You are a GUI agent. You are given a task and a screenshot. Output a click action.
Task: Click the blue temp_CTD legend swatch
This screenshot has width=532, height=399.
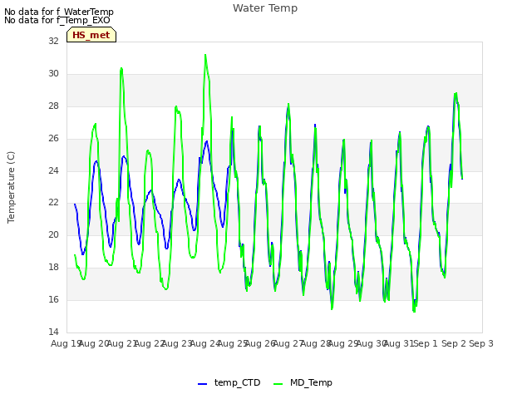pos(202,384)
